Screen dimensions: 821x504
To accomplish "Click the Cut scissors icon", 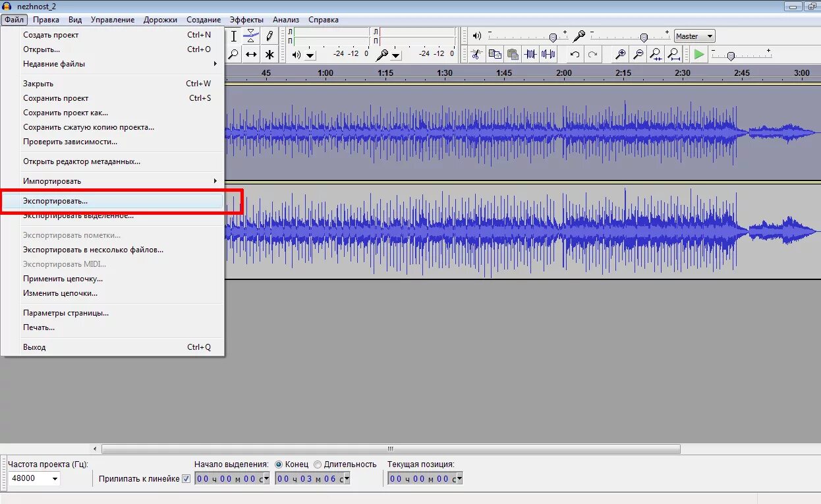I will click(x=476, y=54).
